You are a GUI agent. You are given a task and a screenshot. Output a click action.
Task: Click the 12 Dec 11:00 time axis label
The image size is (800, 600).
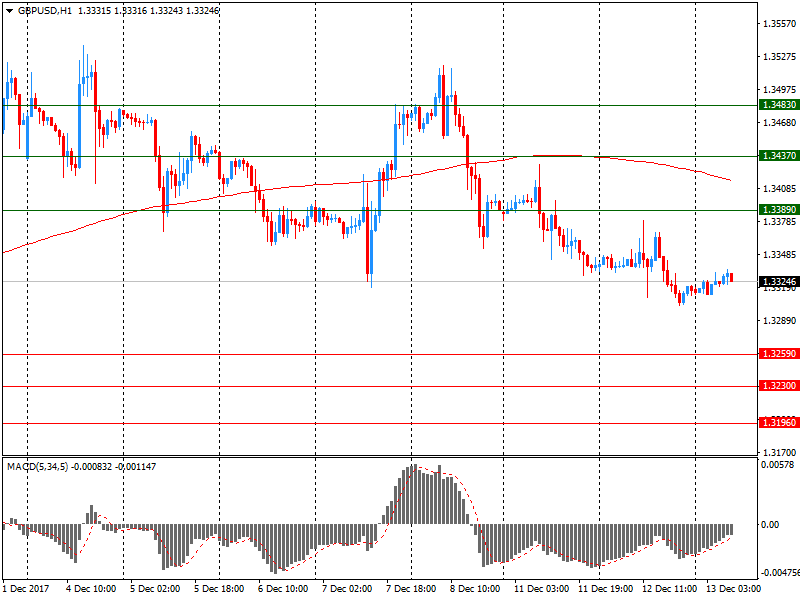(669, 589)
